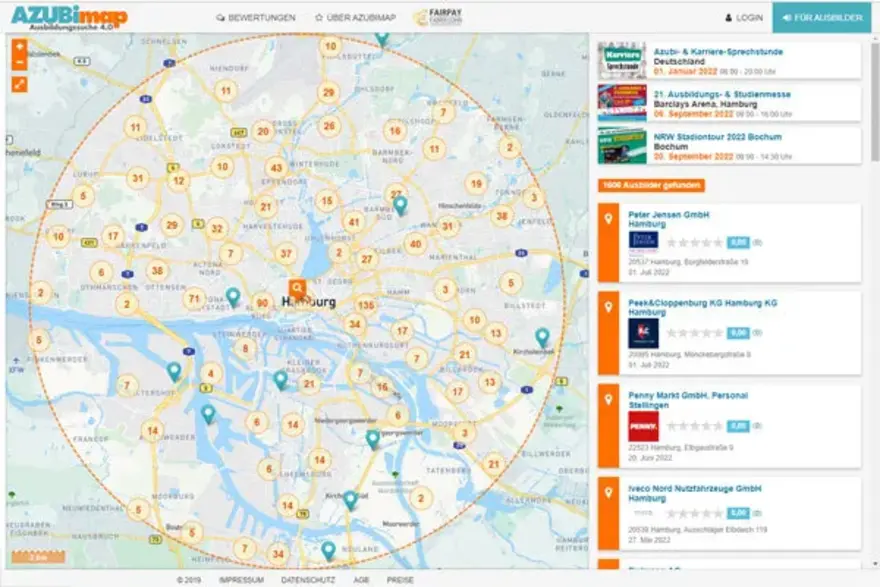Open the cluster marker showing 26
Viewport: 880px width, 587px height.
(329, 126)
